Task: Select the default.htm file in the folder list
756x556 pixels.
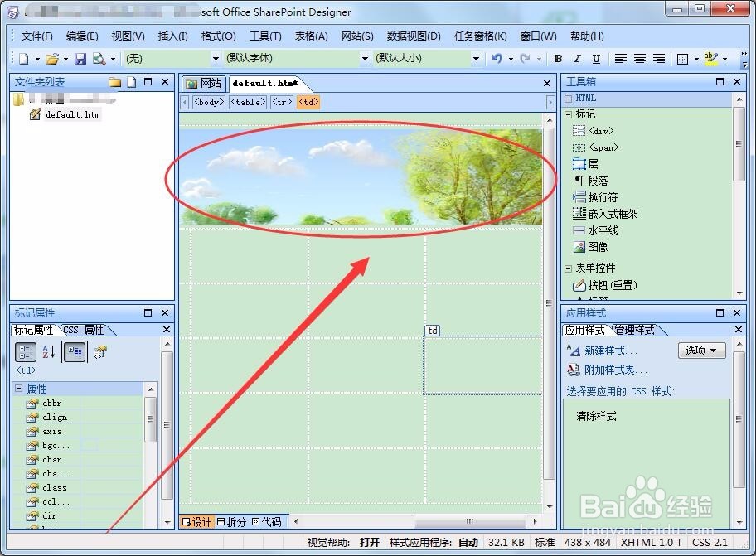Action: pos(72,114)
